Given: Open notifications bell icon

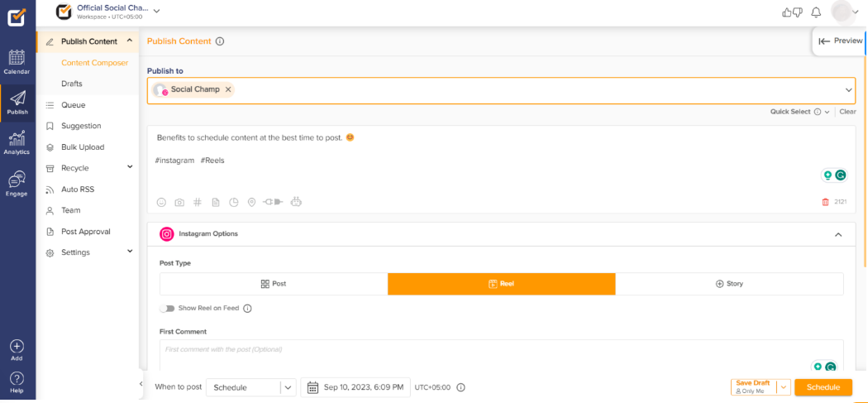Looking at the screenshot, I should click(x=816, y=12).
